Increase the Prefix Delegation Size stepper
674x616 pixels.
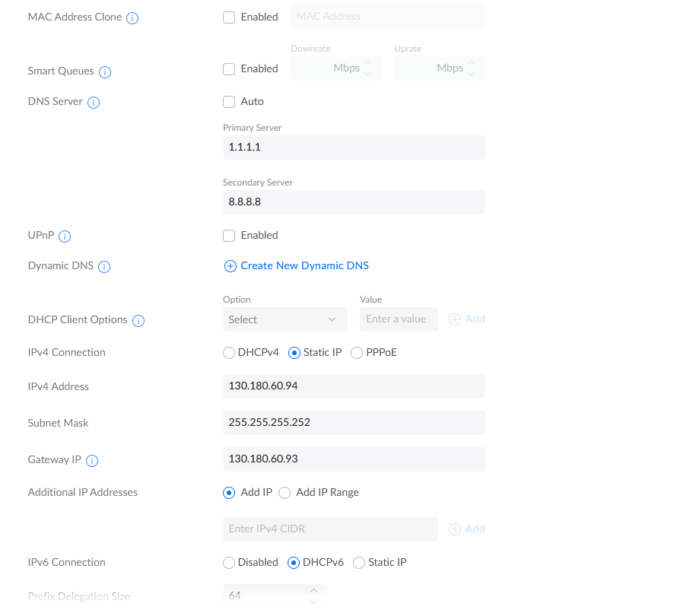click(313, 591)
